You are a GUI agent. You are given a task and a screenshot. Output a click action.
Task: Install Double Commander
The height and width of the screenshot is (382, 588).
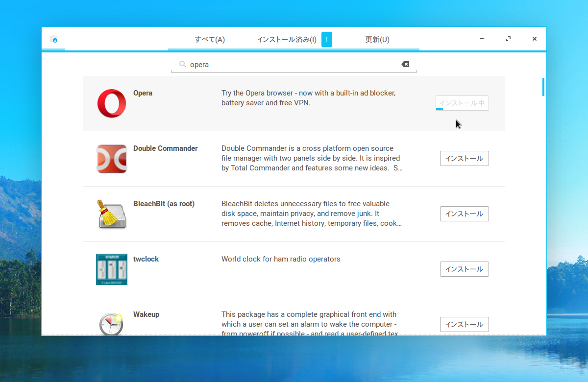click(465, 159)
